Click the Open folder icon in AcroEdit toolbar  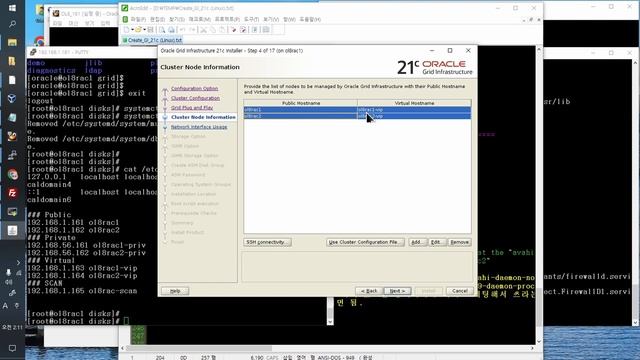pos(138,30)
